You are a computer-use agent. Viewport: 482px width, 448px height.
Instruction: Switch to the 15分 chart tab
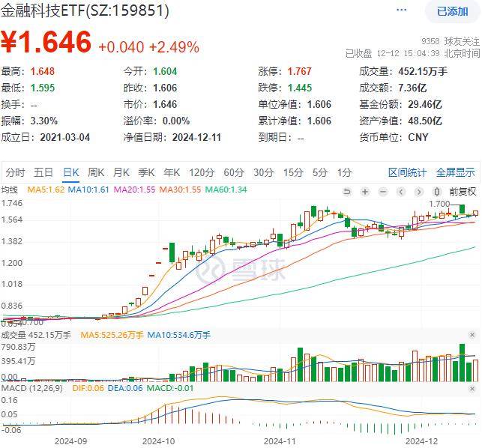tap(293, 172)
